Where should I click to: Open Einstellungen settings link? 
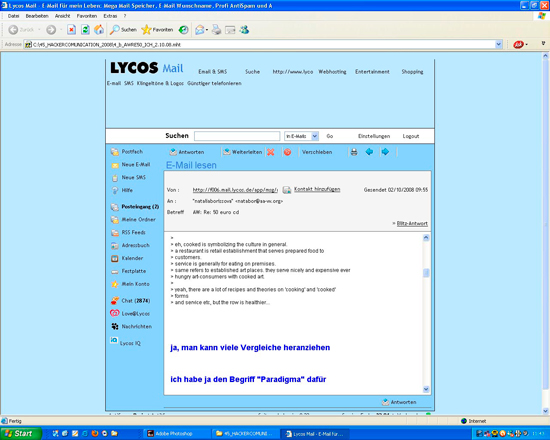point(374,136)
